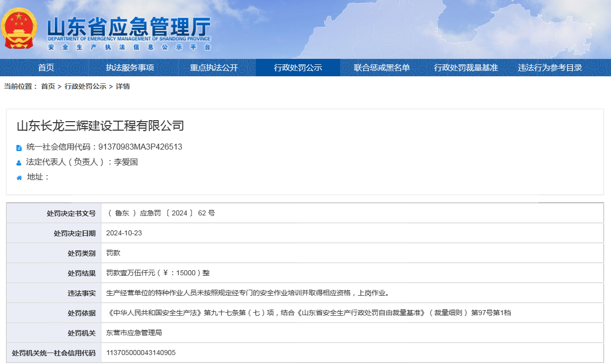Click the 处罚类别 label cell

click(x=54, y=253)
